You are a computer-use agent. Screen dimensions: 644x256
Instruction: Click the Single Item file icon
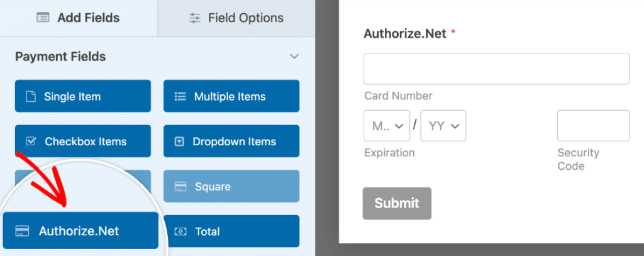pos(30,97)
